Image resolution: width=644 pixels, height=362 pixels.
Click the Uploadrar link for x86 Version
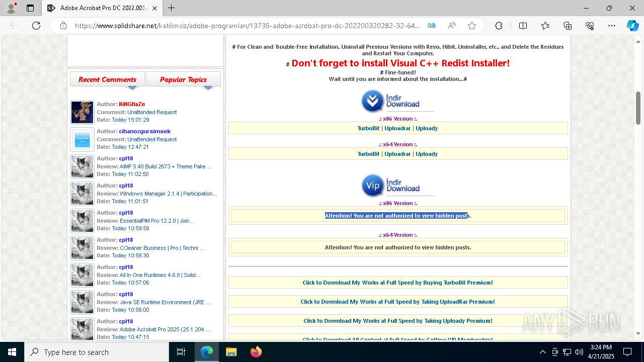397,128
